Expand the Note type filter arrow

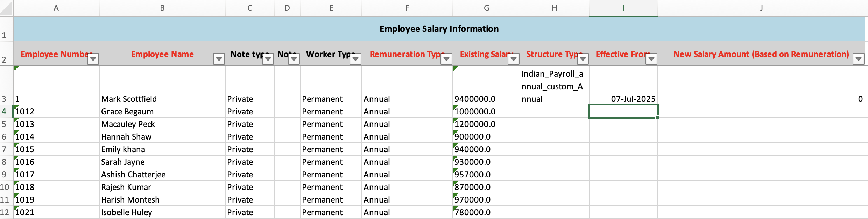[268, 59]
